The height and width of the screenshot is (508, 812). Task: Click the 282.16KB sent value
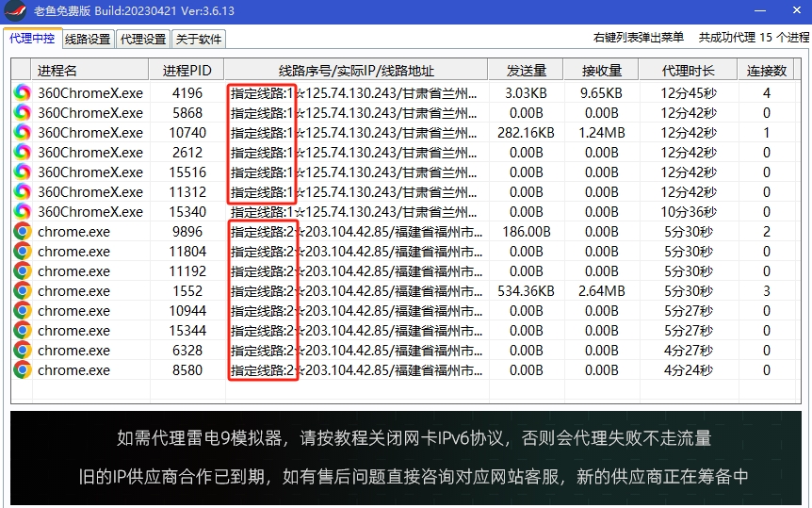pos(527,132)
